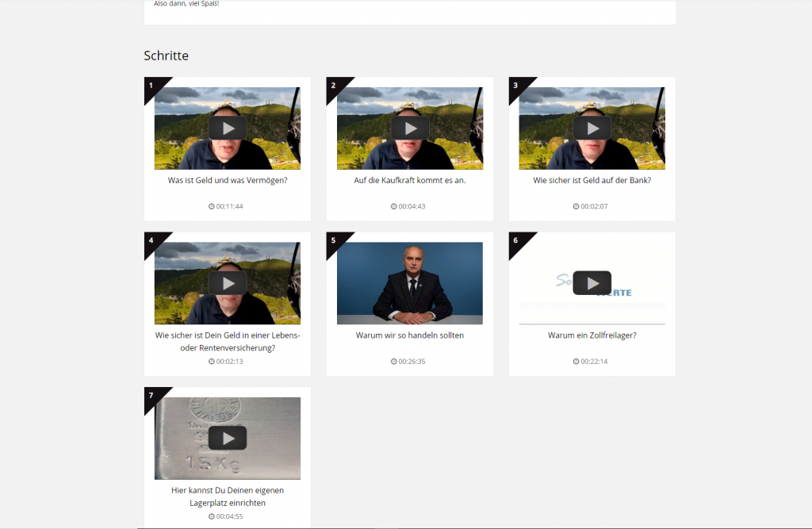The width and height of the screenshot is (812, 529).
Task: Play video 'Auf die Kaufkraft kommt es an'
Action: 410,128
